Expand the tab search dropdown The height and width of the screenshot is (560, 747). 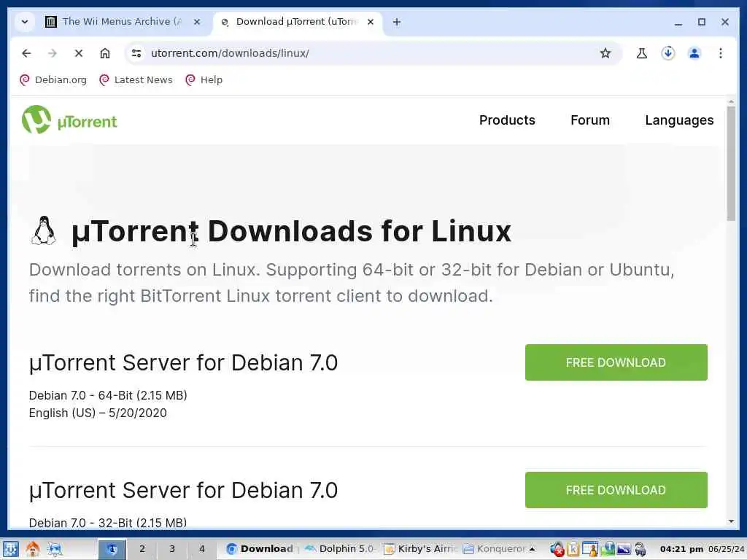point(25,22)
